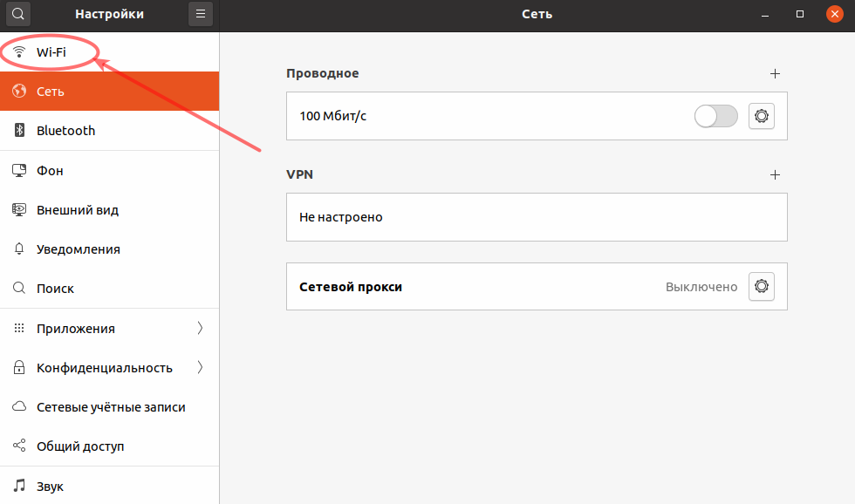The image size is (855, 504).
Task: Add a new wired connection profile
Action: tap(775, 74)
